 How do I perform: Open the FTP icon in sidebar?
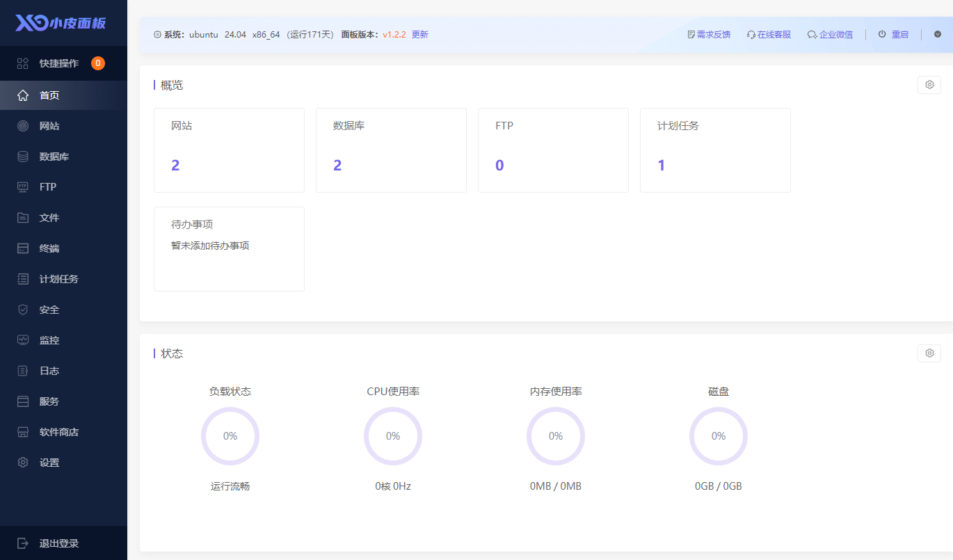(23, 187)
